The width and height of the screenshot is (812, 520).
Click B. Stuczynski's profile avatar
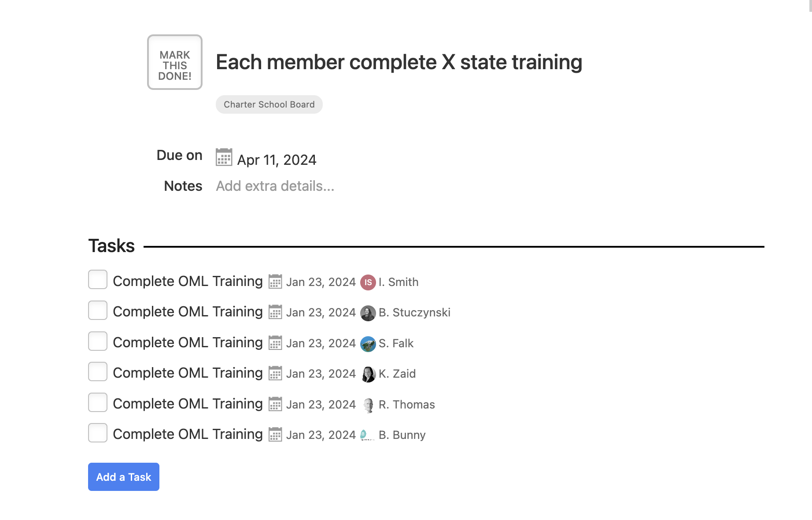(x=368, y=313)
